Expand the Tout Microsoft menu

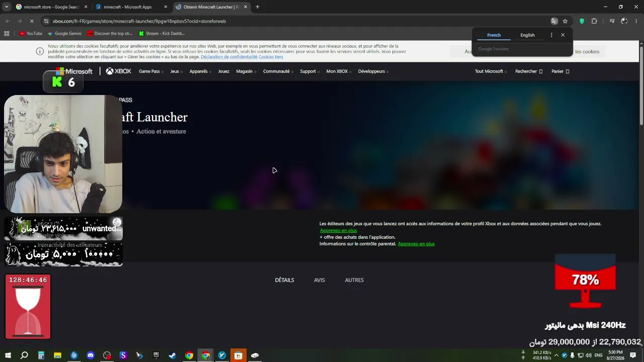[491, 71]
